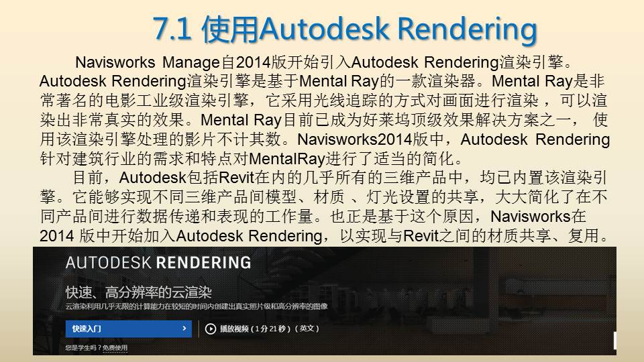Click the play circle icon beside 播放视频
This screenshot has height=362, width=644.
[210, 328]
